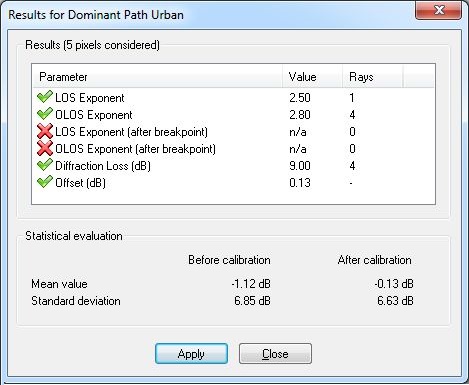The width and height of the screenshot is (469, 385).
Task: Click the Mean value label
Action: [x=59, y=284]
